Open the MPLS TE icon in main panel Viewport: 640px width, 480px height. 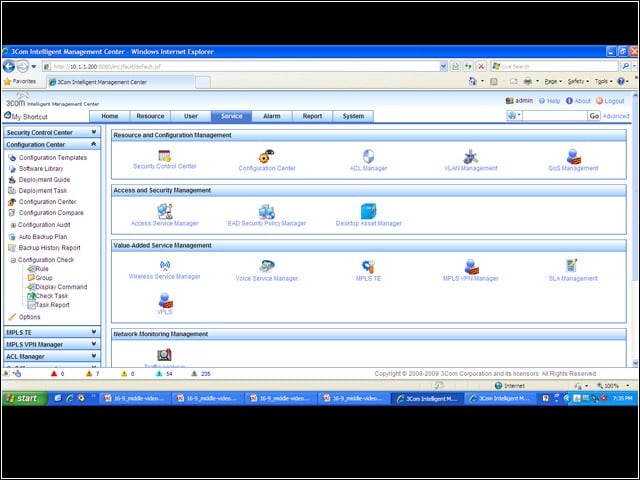(x=368, y=266)
